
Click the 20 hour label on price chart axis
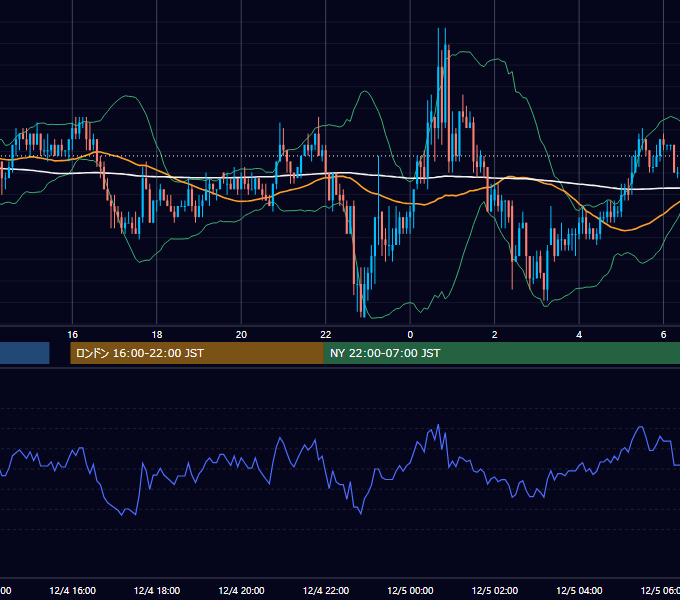[x=241, y=335]
